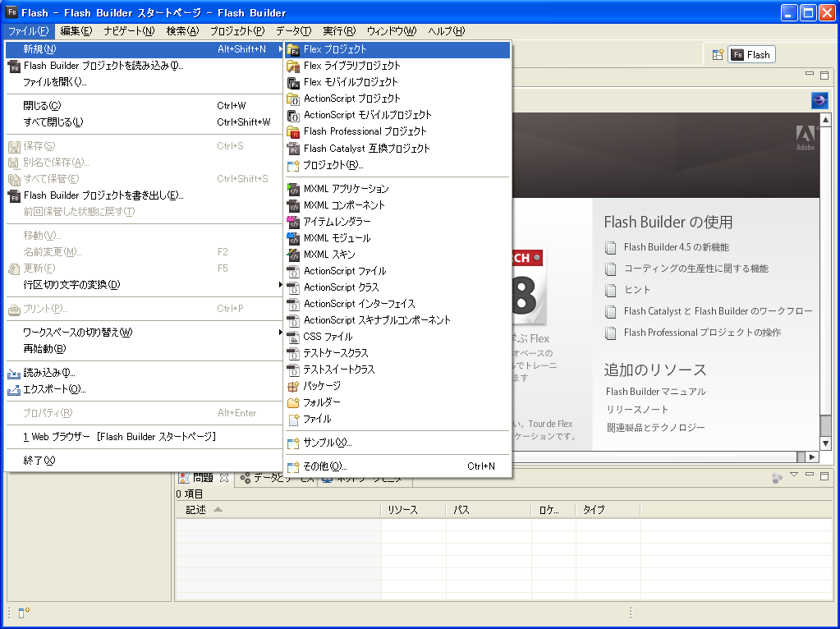Image resolution: width=840 pixels, height=629 pixels.
Task: Click the パッケージ icon
Action: tap(293, 386)
